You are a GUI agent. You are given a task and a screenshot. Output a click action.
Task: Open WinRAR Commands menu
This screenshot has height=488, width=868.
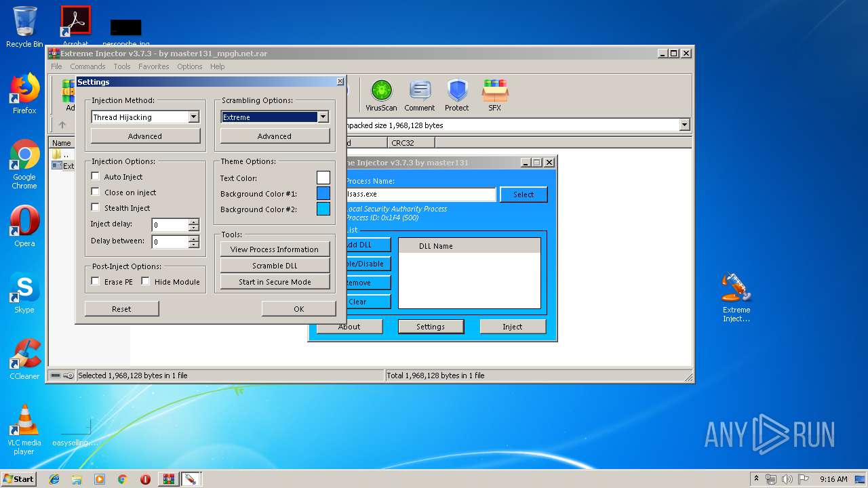[87, 66]
